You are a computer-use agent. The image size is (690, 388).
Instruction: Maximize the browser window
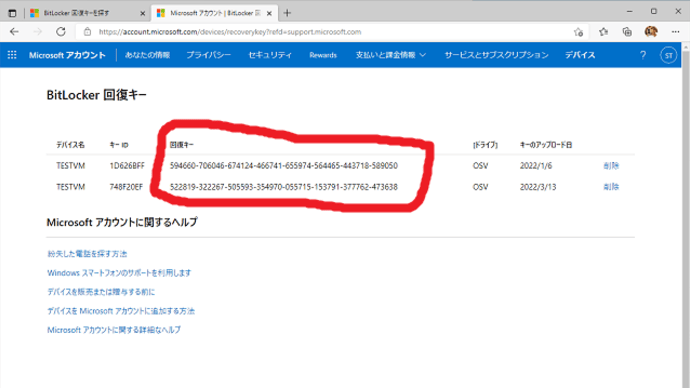click(x=654, y=11)
